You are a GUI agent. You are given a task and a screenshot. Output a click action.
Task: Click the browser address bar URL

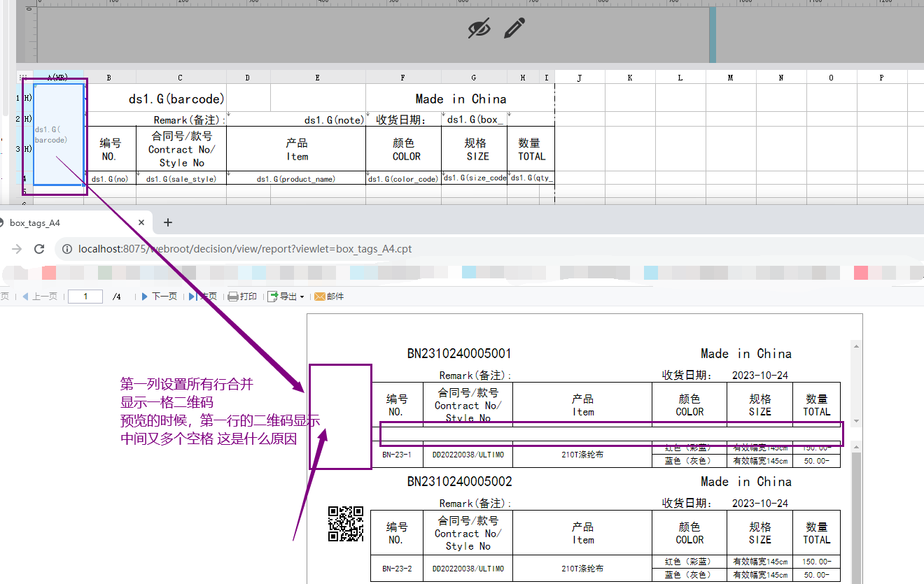pos(245,249)
